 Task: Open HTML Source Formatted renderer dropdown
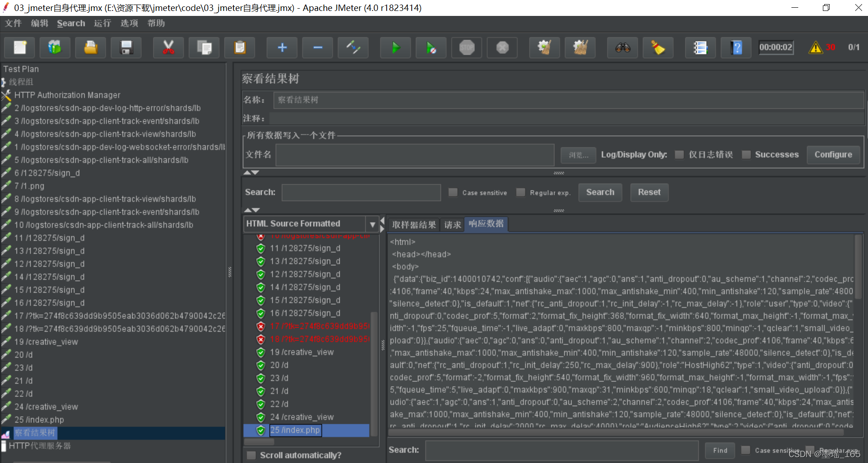[372, 224]
